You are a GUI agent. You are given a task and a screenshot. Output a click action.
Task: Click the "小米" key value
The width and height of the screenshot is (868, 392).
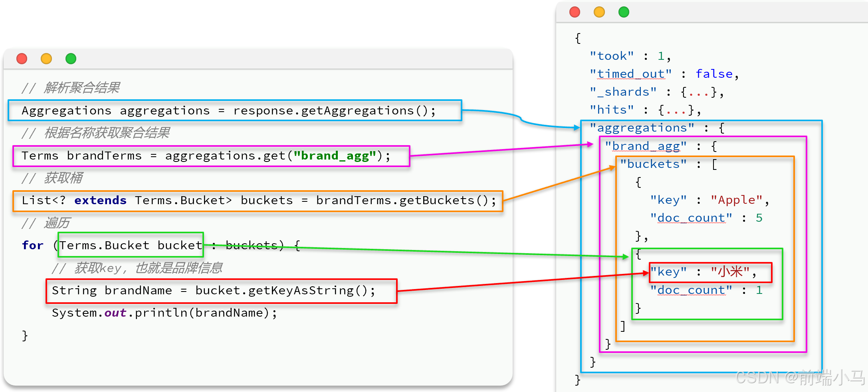(730, 272)
